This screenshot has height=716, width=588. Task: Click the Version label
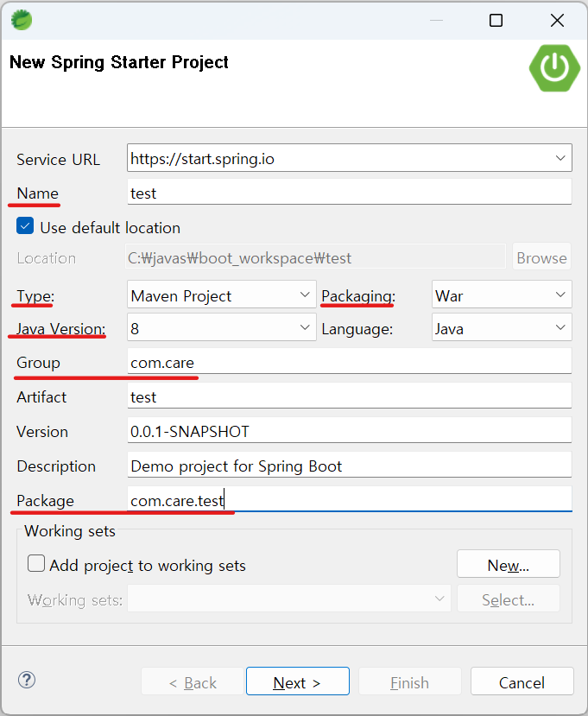(42, 432)
